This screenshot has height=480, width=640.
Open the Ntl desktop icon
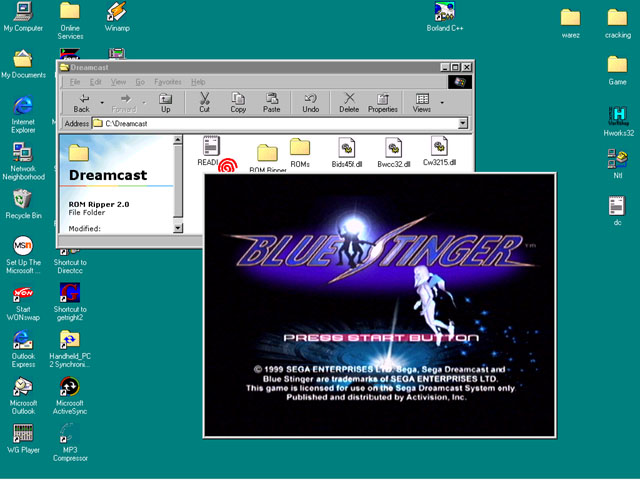(617, 164)
